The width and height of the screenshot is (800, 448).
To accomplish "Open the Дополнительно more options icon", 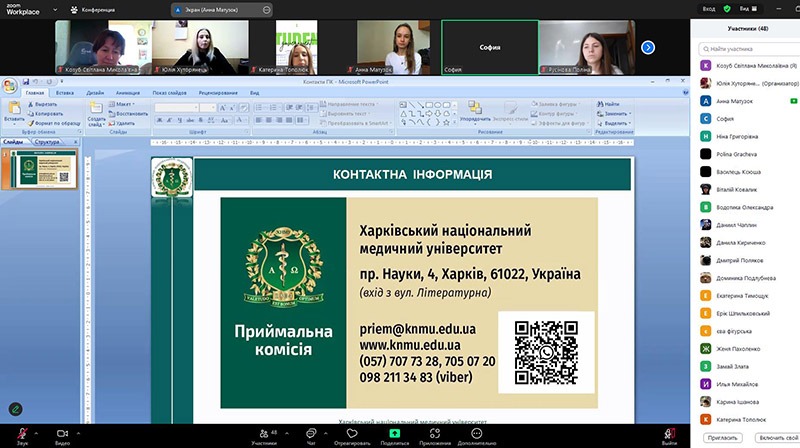I will point(477,431).
